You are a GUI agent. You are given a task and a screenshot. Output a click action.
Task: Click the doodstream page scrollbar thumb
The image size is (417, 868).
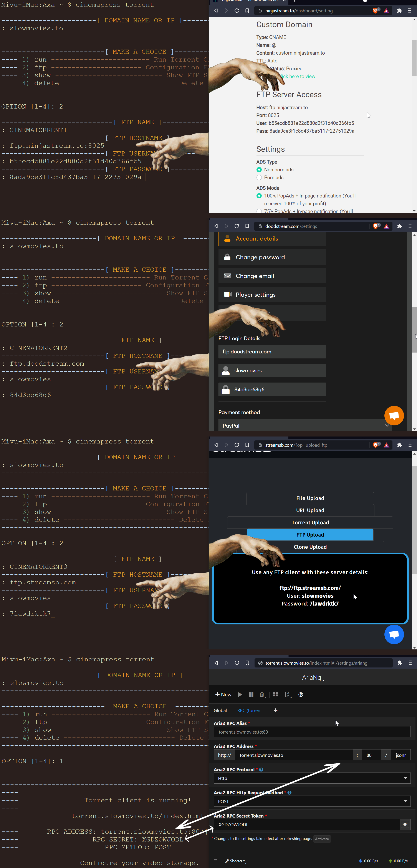(x=414, y=329)
